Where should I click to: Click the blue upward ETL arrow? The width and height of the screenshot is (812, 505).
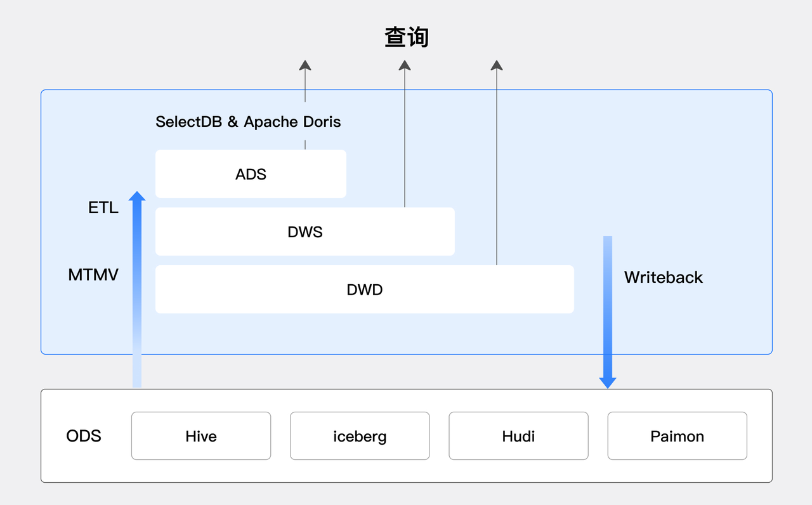tap(137, 285)
